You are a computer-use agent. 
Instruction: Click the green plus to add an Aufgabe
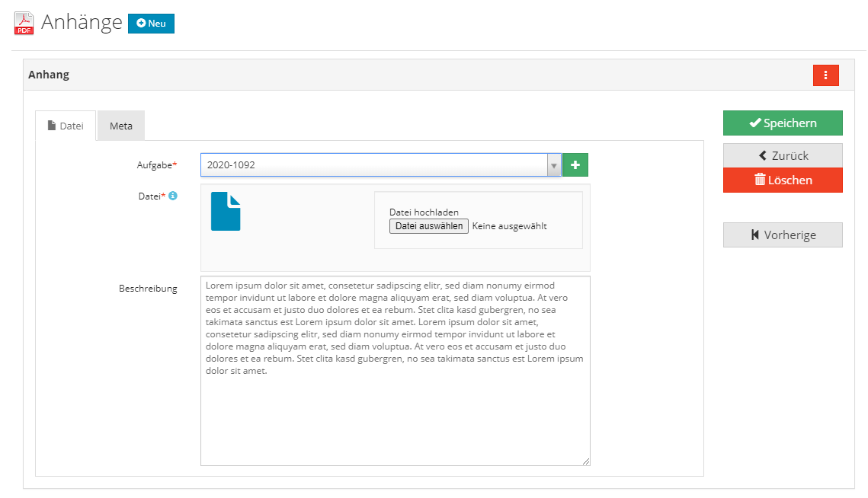pos(575,164)
